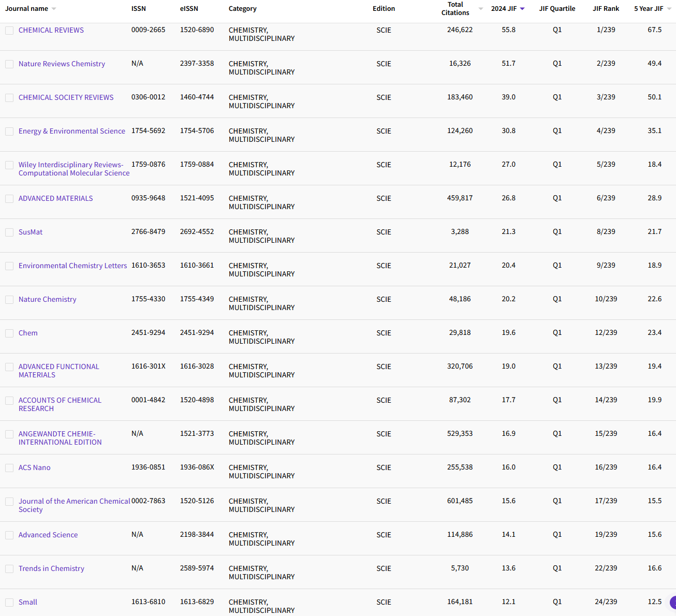The image size is (676, 616).
Task: Open the Total Citations sort dropdown
Action: (x=480, y=8)
